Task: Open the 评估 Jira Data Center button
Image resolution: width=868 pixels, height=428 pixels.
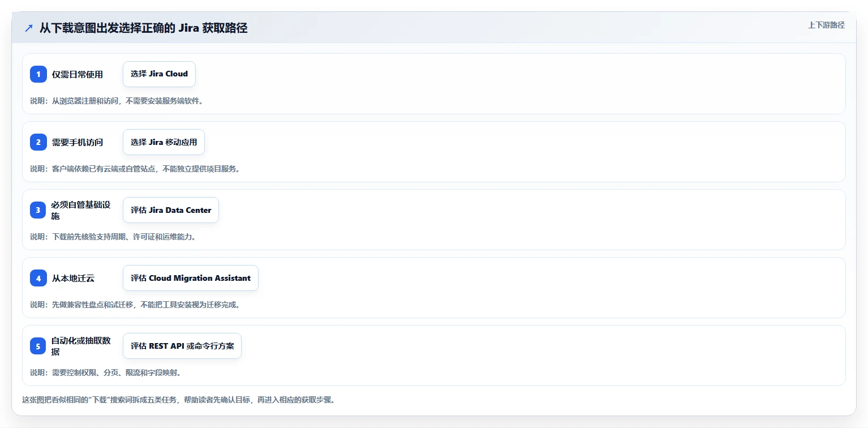Action: point(171,210)
